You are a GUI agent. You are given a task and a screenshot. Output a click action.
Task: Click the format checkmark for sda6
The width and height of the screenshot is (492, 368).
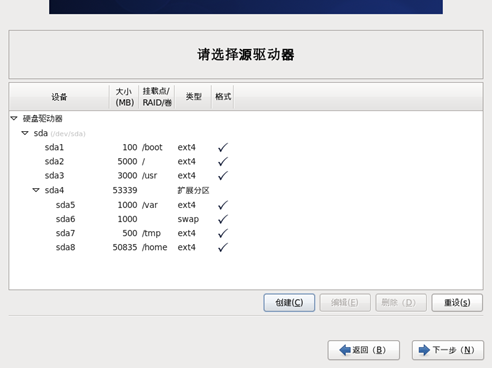(x=223, y=219)
